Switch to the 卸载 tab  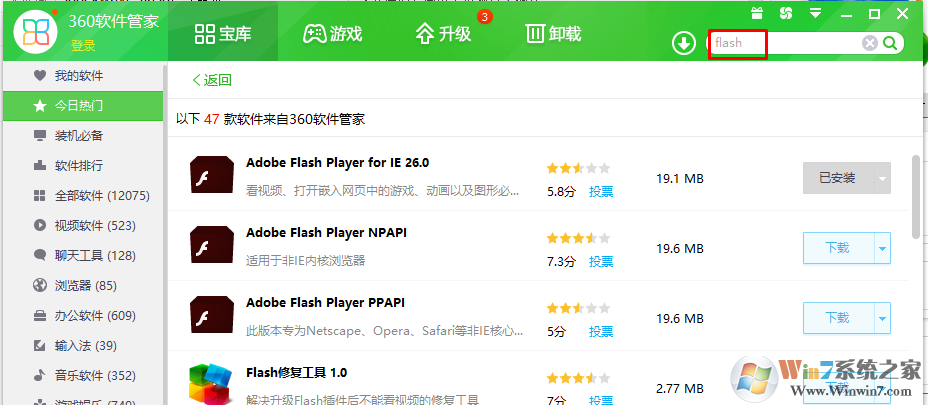[553, 33]
